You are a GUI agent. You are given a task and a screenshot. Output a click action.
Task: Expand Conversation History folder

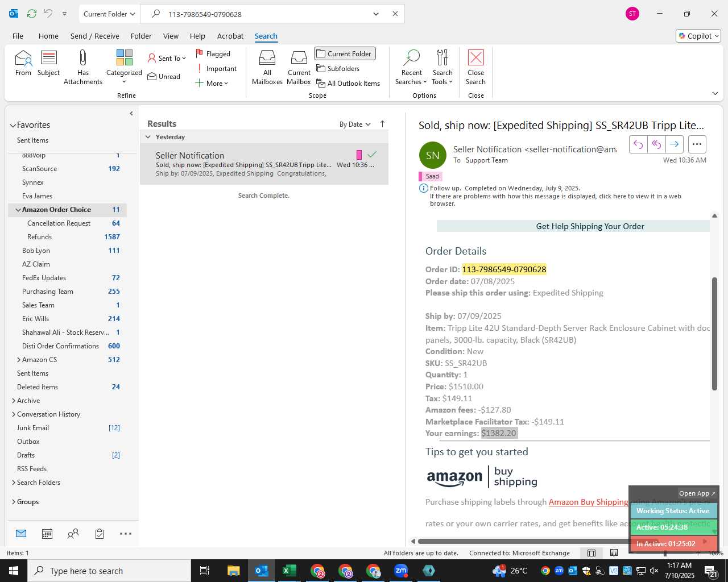[x=13, y=414]
